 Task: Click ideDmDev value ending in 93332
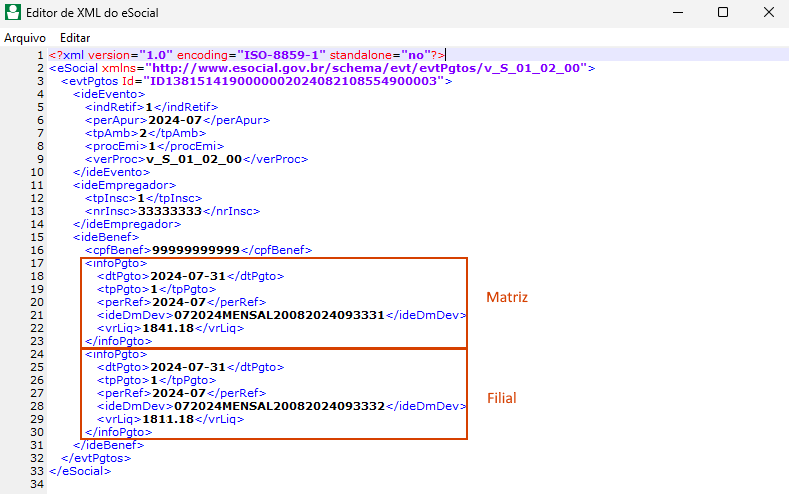279,406
